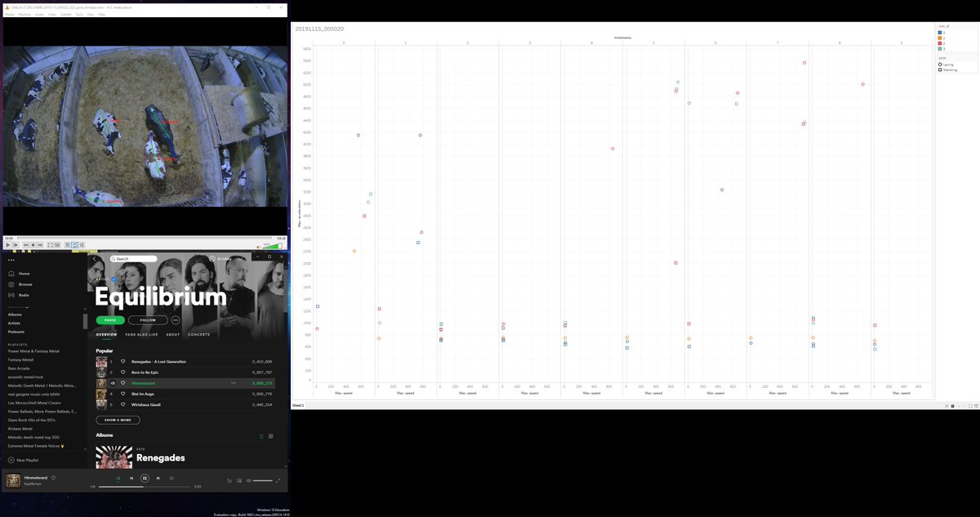
Task: Toggle Spotify shuffle in player bar
Action: pyautogui.click(x=118, y=478)
